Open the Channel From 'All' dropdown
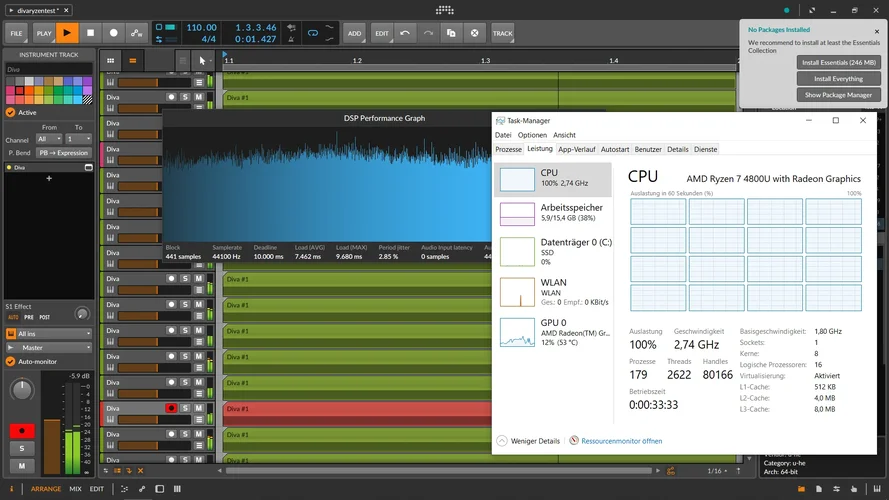Screen dimensions: 889x500 pos(49,139)
